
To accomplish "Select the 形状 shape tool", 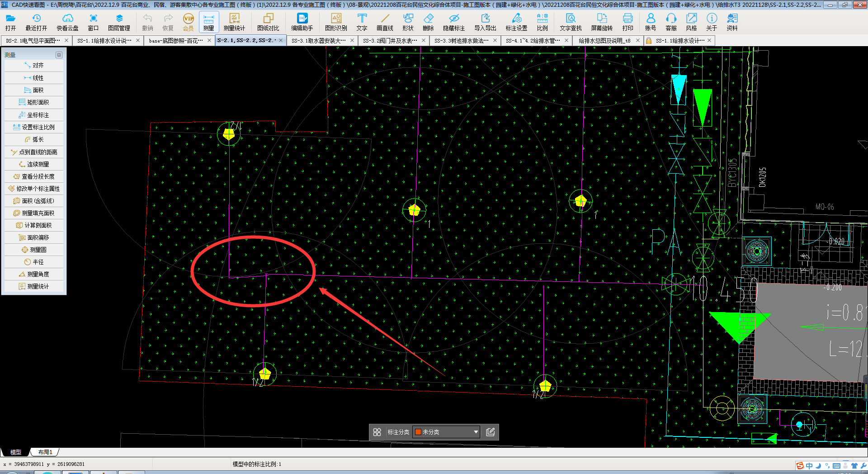I will (408, 22).
